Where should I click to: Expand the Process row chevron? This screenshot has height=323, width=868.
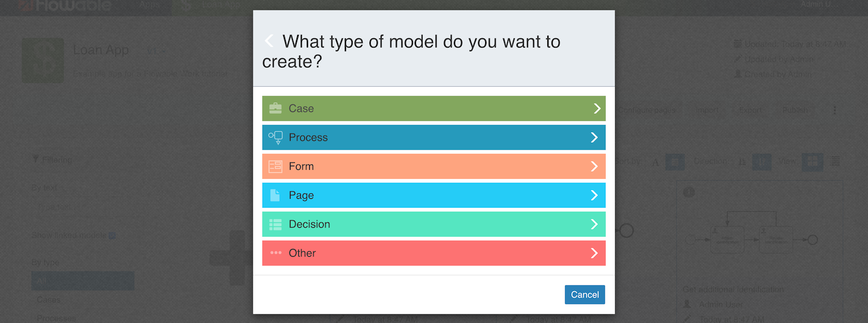[594, 137]
